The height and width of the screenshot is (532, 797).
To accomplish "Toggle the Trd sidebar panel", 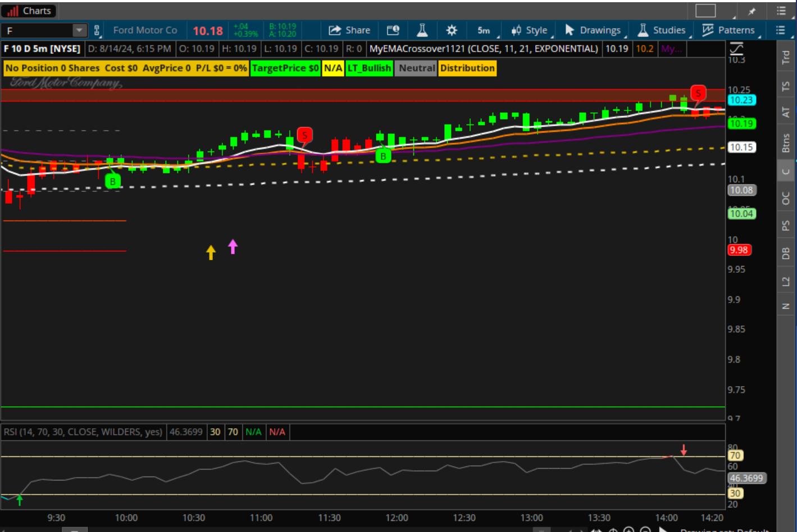I will point(786,57).
